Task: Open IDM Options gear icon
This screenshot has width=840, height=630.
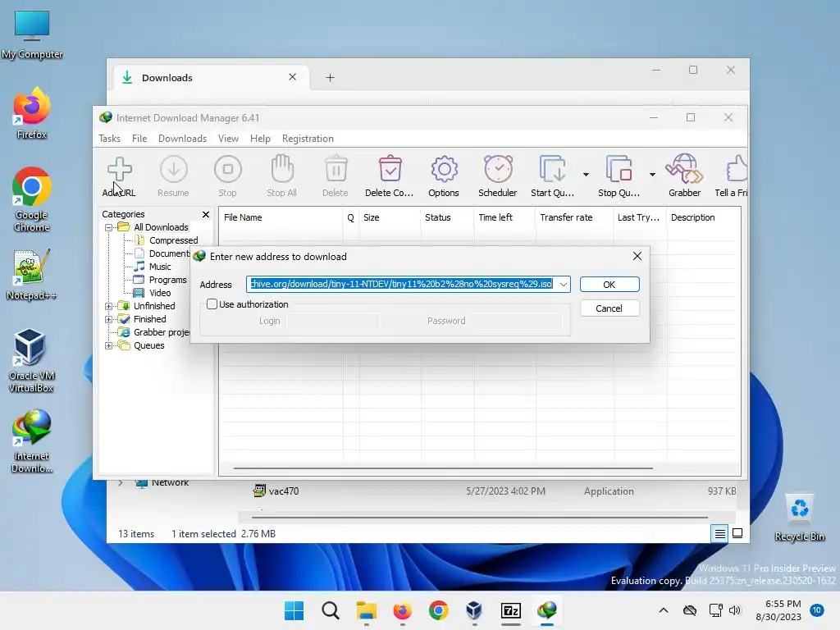Action: (444, 169)
